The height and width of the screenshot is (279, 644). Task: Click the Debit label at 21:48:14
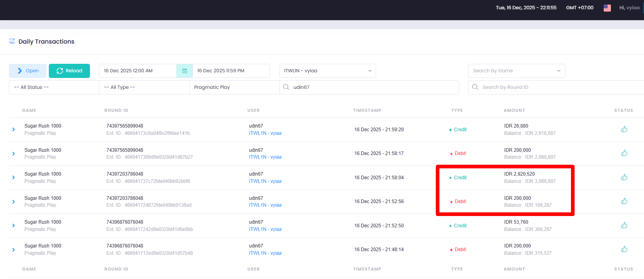tap(460, 250)
